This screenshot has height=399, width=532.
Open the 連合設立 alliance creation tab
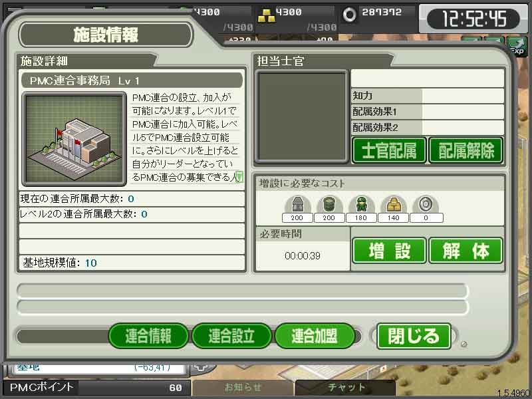coord(231,336)
